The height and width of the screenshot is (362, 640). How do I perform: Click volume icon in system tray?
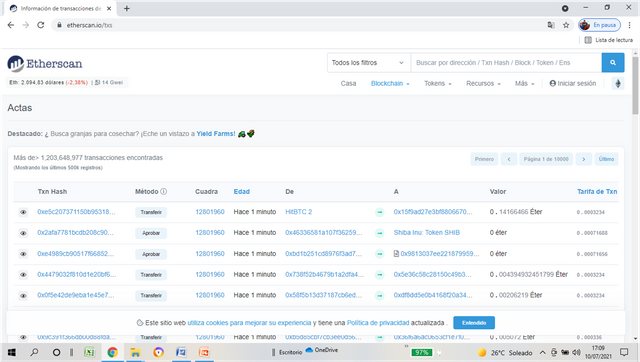[576, 352]
